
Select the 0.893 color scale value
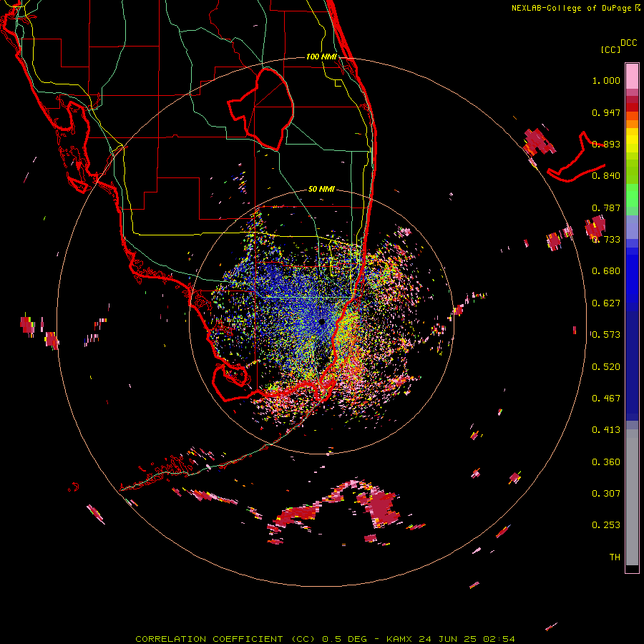[606, 144]
